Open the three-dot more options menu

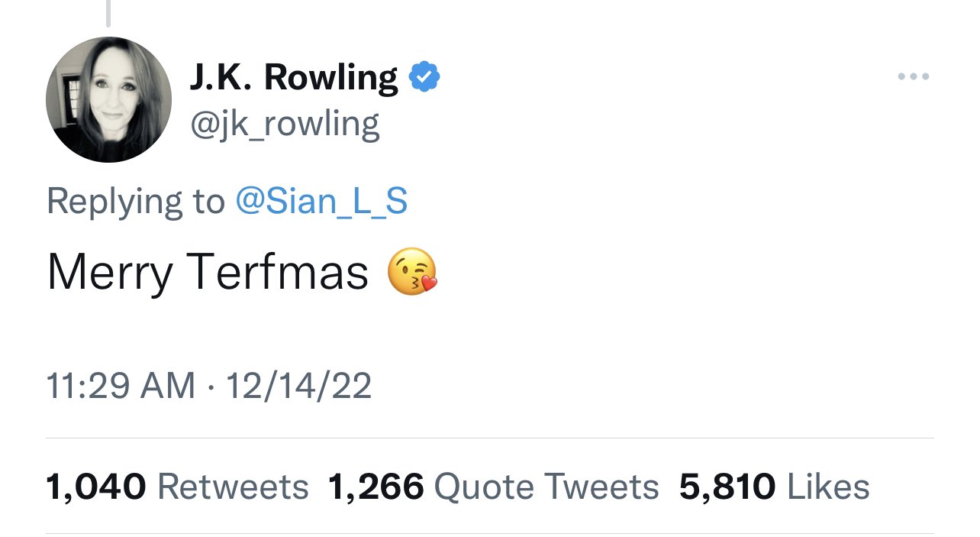913,76
